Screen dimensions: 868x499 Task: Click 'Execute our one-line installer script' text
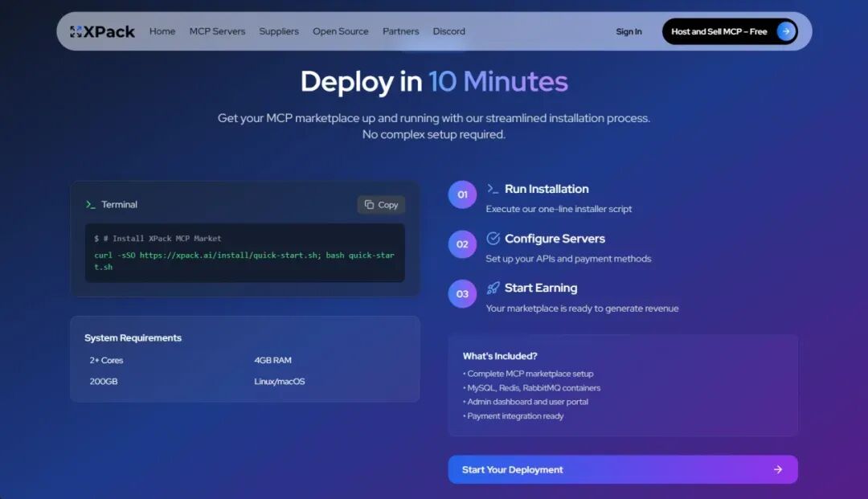tap(559, 209)
